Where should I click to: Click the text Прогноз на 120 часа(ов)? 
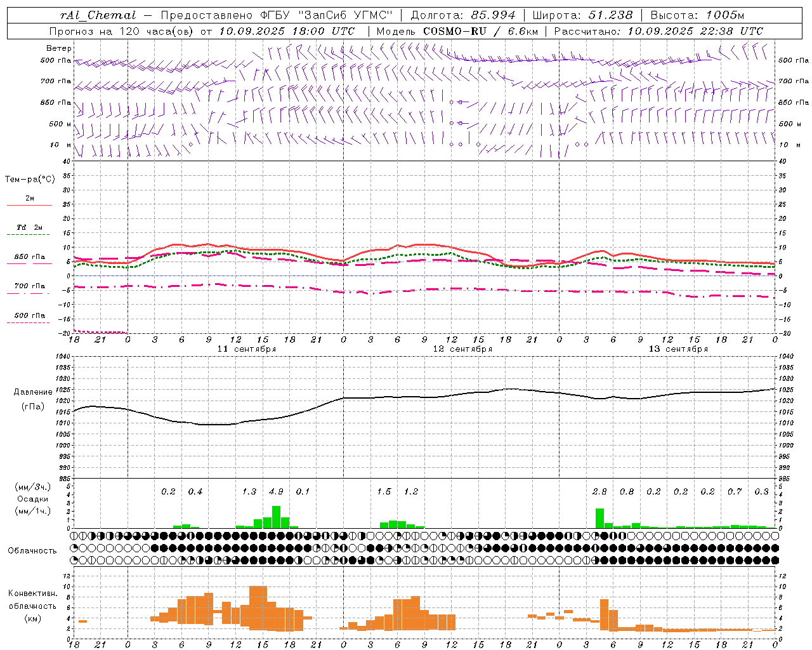click(122, 31)
